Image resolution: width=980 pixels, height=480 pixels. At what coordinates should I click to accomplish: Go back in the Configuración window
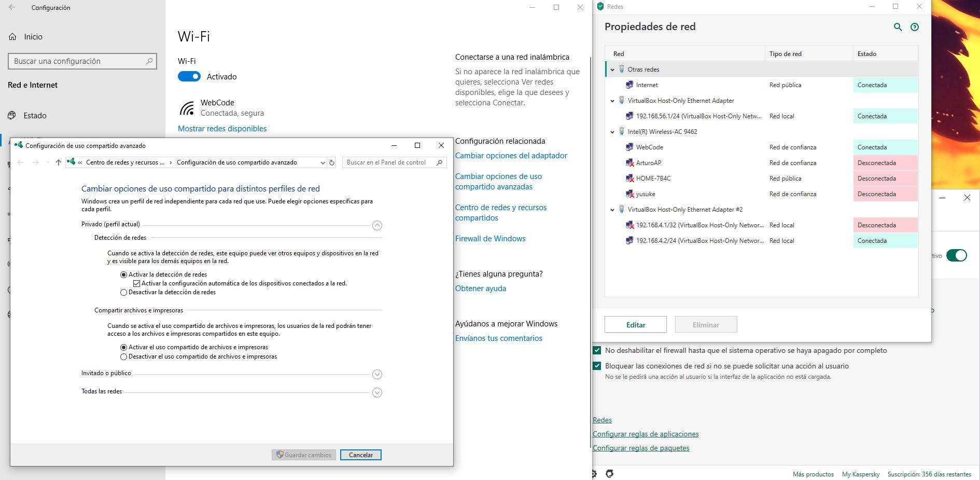[x=12, y=7]
